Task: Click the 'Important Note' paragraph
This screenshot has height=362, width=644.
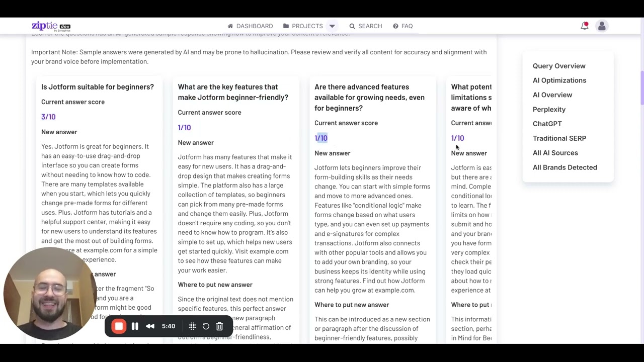Action: pyautogui.click(x=259, y=57)
